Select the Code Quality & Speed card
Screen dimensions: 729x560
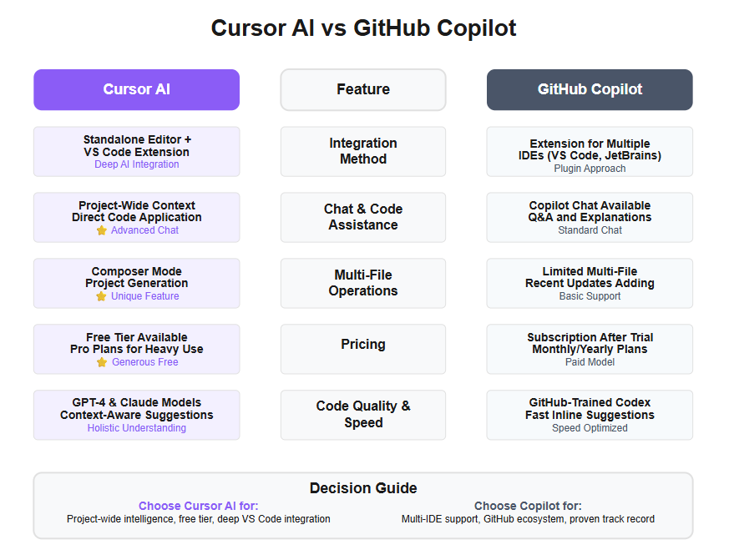pos(363,415)
